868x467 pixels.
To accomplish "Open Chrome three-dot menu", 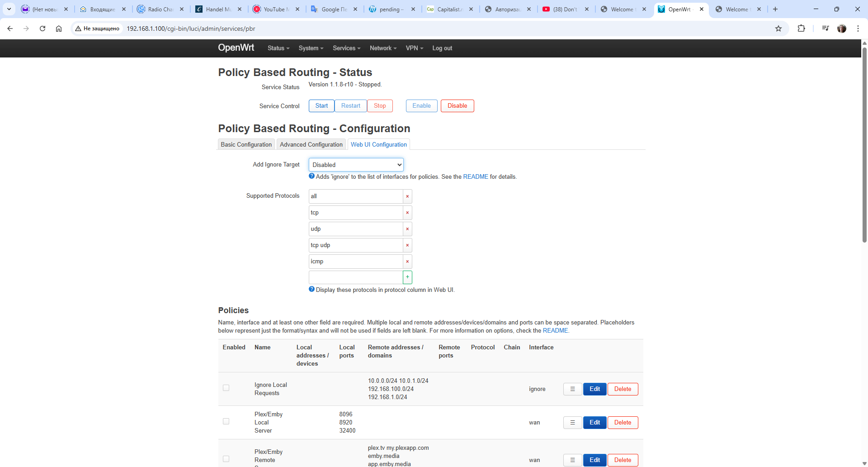I will click(x=858, y=29).
